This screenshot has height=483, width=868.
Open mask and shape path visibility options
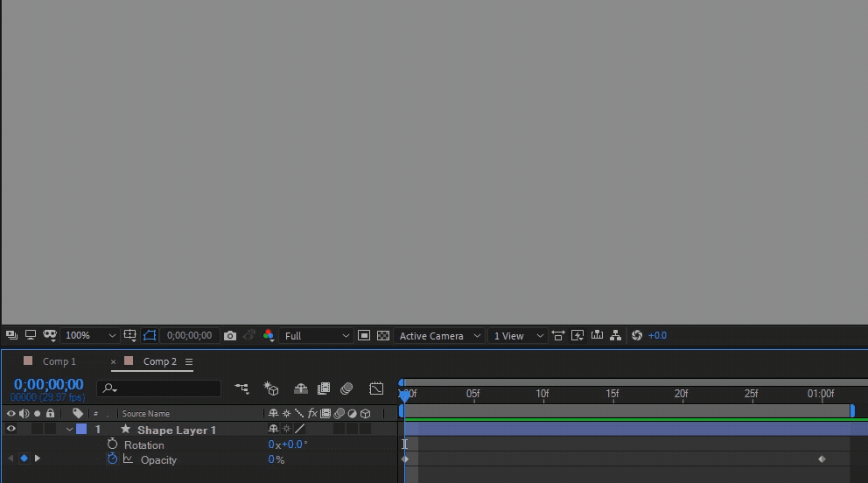(x=50, y=335)
